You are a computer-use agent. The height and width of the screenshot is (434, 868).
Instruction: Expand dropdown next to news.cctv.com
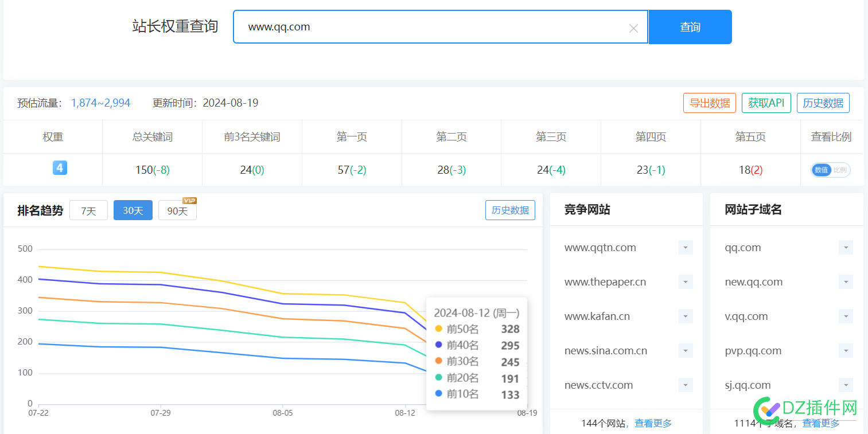686,385
